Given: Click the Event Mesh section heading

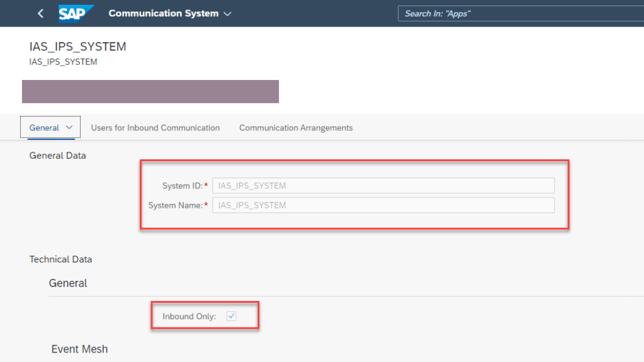Looking at the screenshot, I should tap(79, 349).
